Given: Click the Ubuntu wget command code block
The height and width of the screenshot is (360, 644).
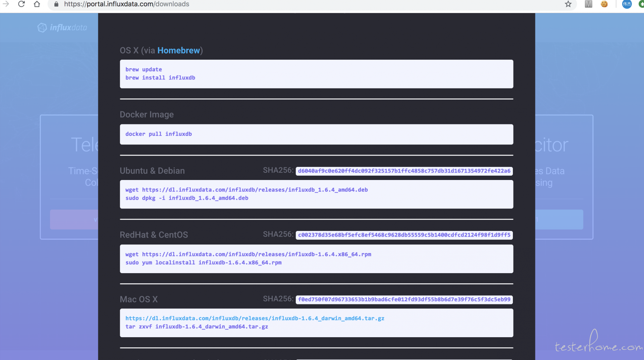Looking at the screenshot, I should [x=316, y=194].
